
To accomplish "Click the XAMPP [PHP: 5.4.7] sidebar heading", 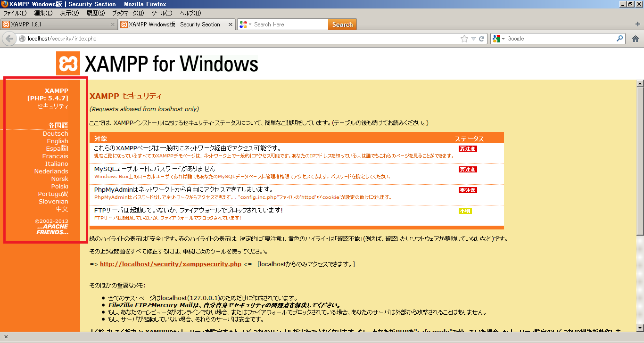I will coord(48,94).
